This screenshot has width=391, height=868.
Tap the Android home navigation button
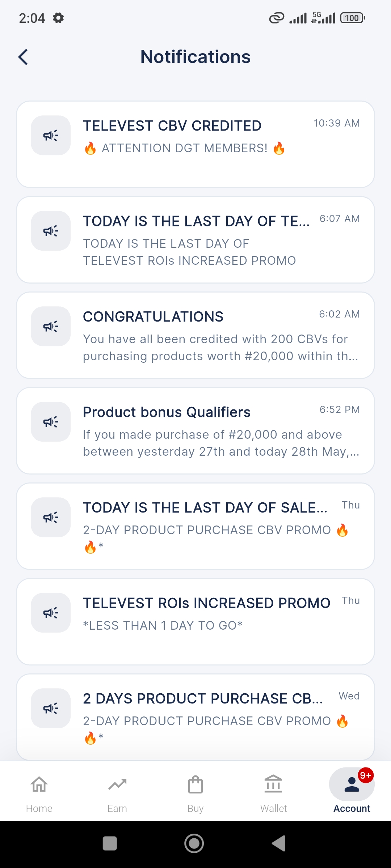pyautogui.click(x=194, y=843)
